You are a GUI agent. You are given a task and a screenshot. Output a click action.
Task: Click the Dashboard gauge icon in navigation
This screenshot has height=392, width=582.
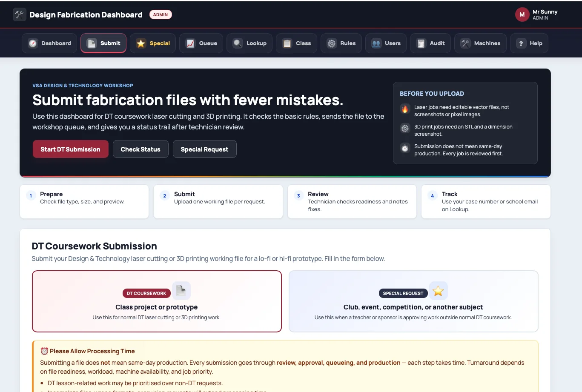click(33, 43)
